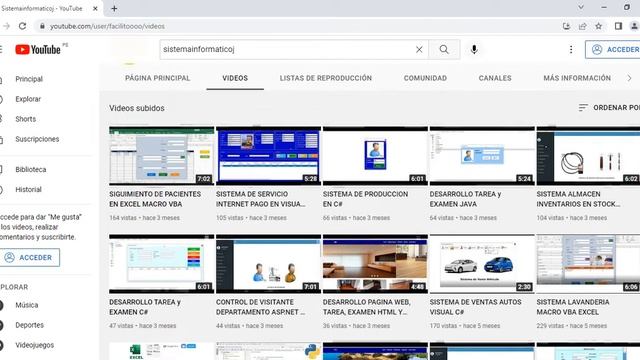Click title SISTEMA DE PRODUCCION EN C#

[365, 199]
